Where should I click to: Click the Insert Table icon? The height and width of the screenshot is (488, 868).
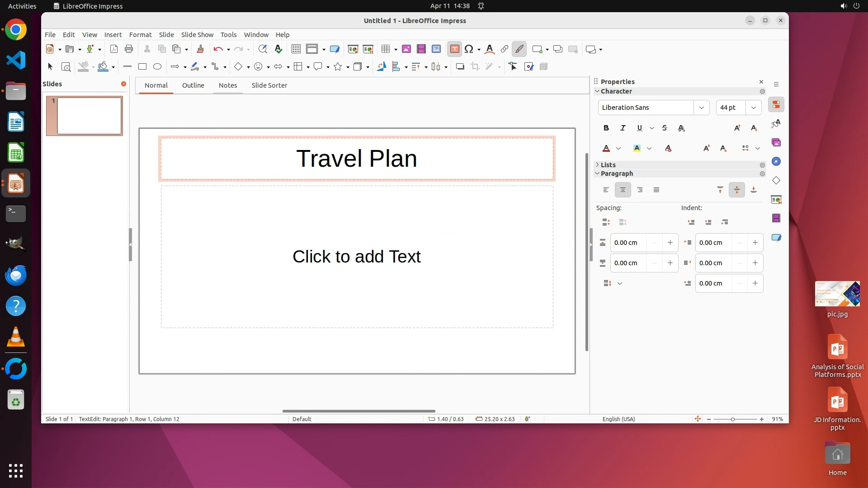(x=386, y=49)
